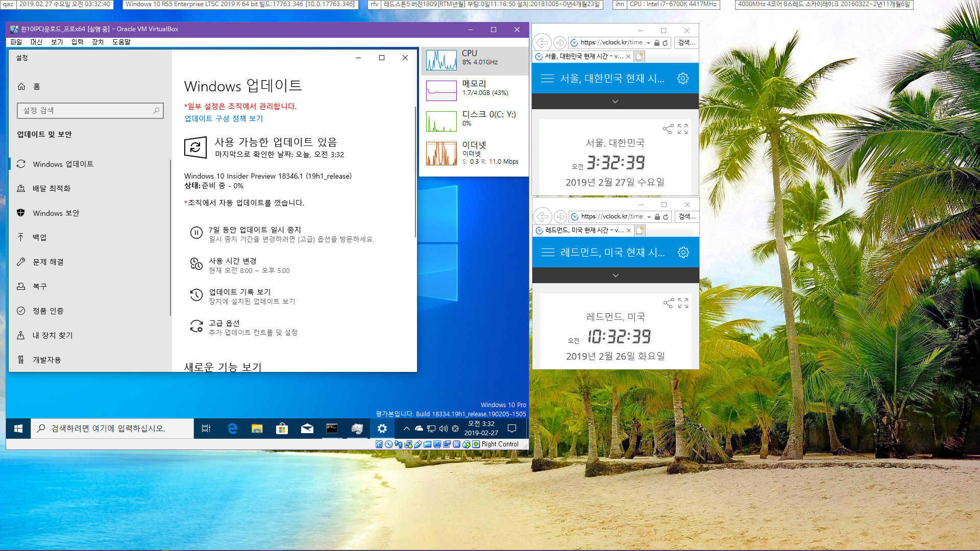Screen dimensions: 980x551
Task: Open 업데이트 구성 정책 보기 link
Action: click(224, 118)
